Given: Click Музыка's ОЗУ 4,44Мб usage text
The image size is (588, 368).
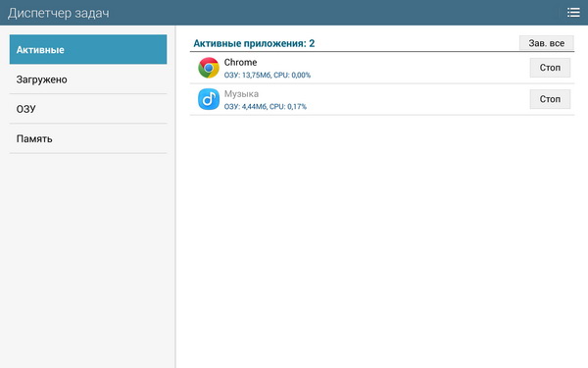Looking at the screenshot, I should (x=266, y=107).
